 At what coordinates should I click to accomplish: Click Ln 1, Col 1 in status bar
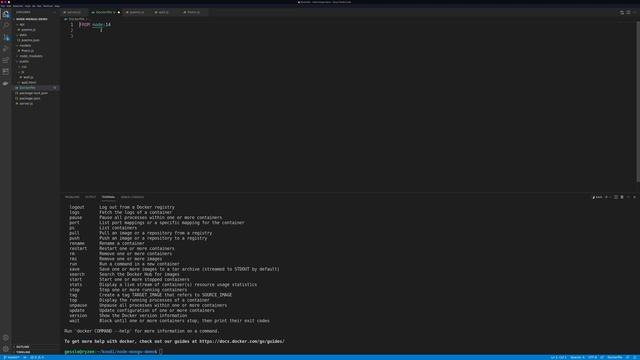pos(558,358)
